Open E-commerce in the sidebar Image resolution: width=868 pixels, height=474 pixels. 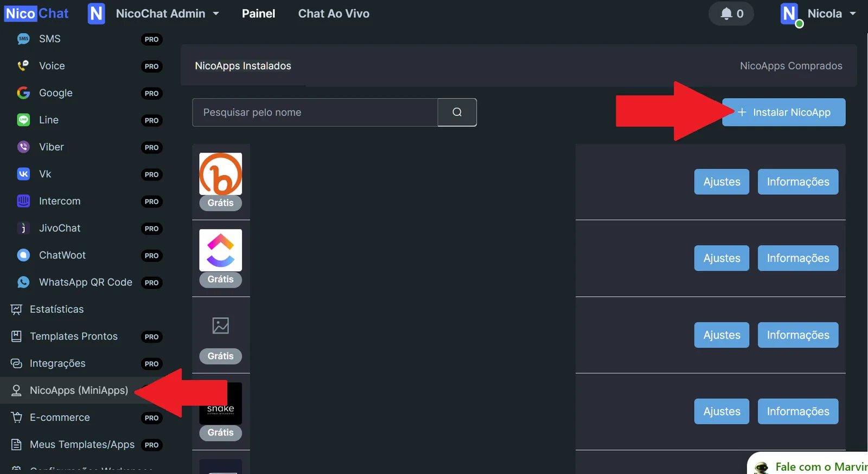[60, 418]
